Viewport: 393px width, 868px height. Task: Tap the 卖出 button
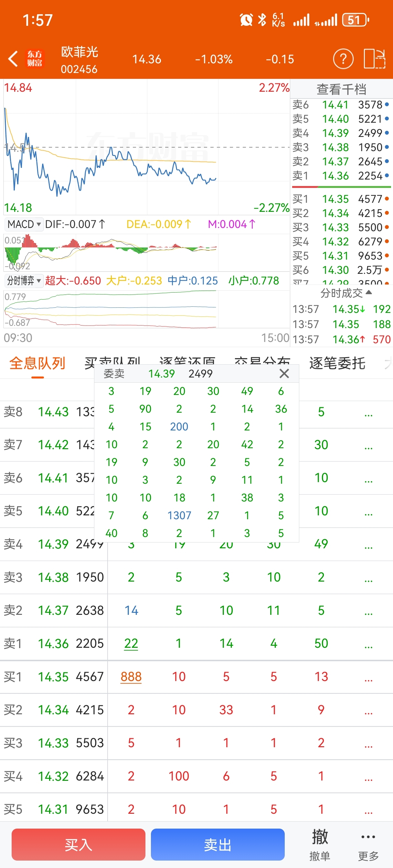click(218, 844)
